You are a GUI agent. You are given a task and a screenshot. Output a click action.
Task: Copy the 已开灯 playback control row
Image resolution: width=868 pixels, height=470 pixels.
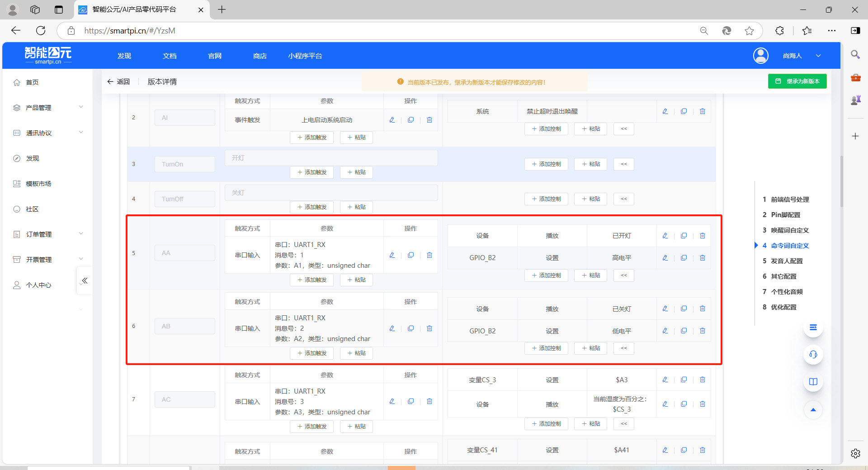pyautogui.click(x=684, y=236)
